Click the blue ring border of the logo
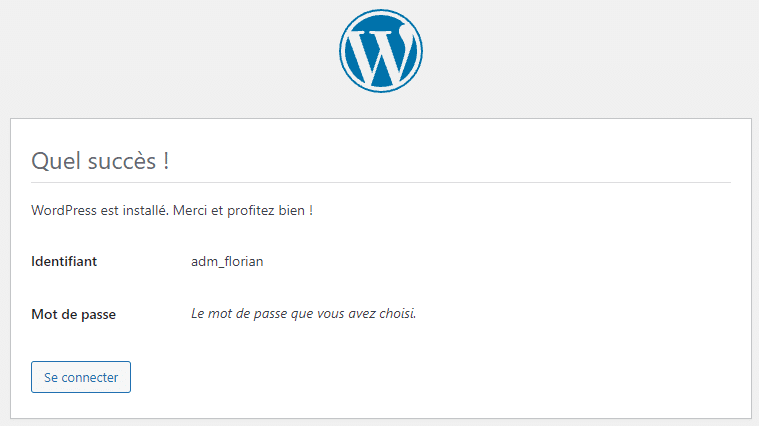This screenshot has height=426, width=759. point(341,51)
